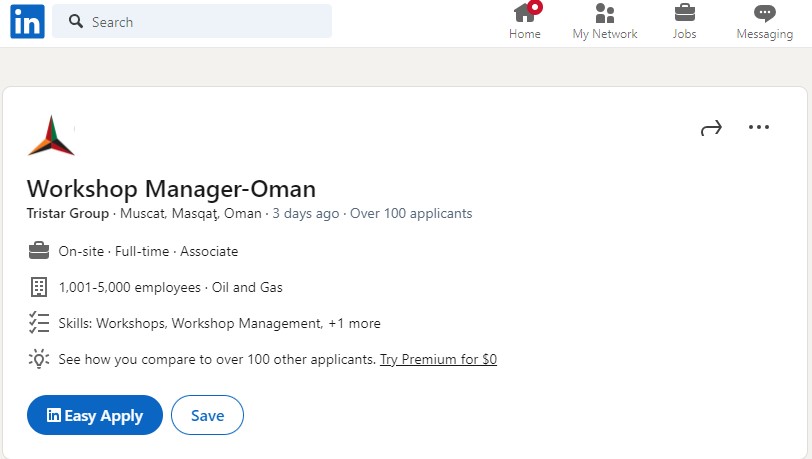
Task: Save the job with Save button
Action: [x=207, y=415]
